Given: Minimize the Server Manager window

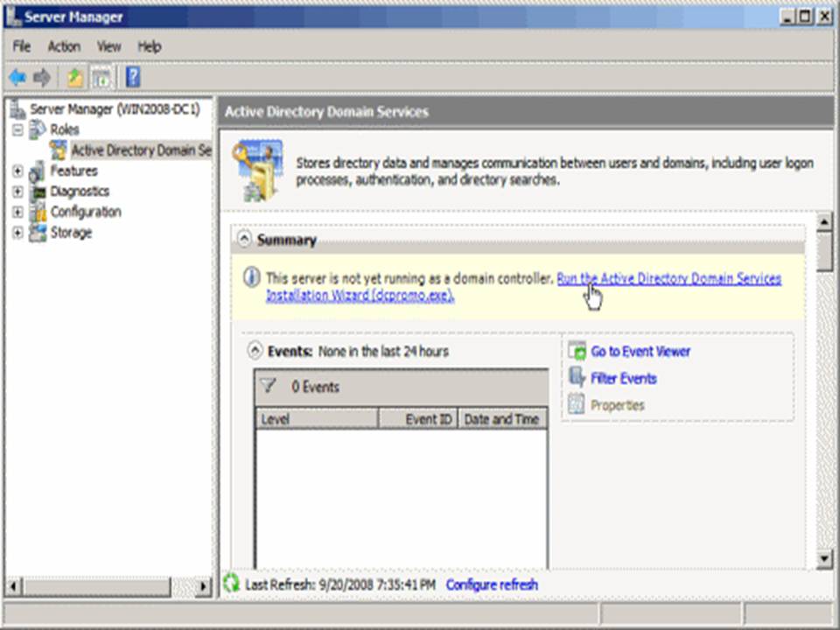Looking at the screenshot, I should pyautogui.click(x=787, y=17).
